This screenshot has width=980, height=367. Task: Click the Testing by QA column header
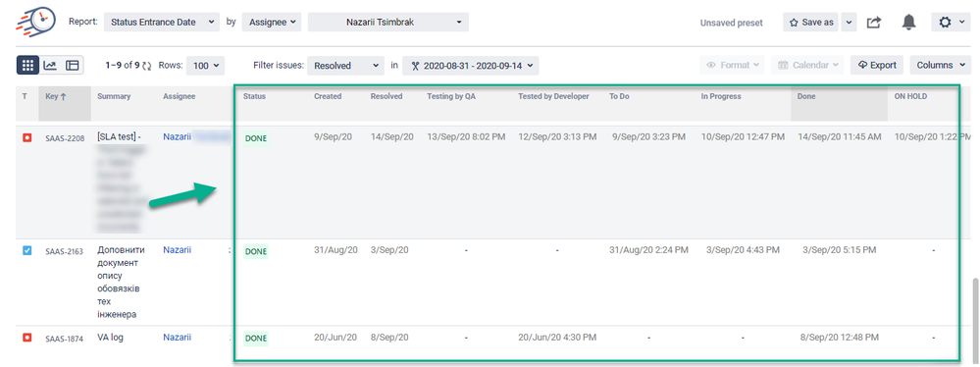451,96
